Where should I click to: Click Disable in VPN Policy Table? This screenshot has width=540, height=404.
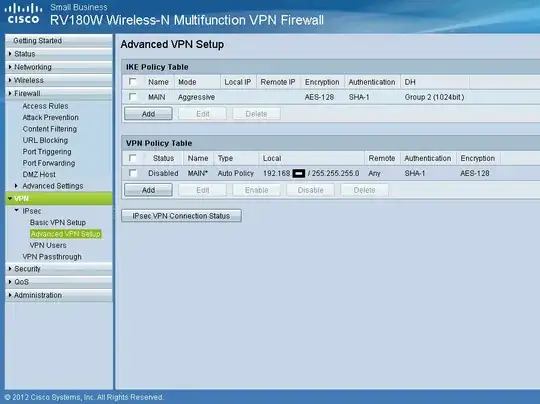[310, 190]
